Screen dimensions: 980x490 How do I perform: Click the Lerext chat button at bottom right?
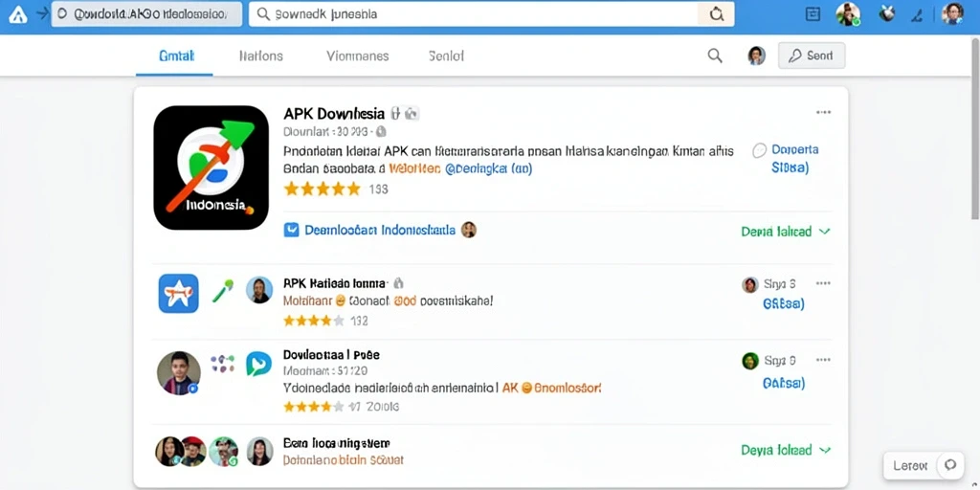pyautogui.click(x=924, y=465)
